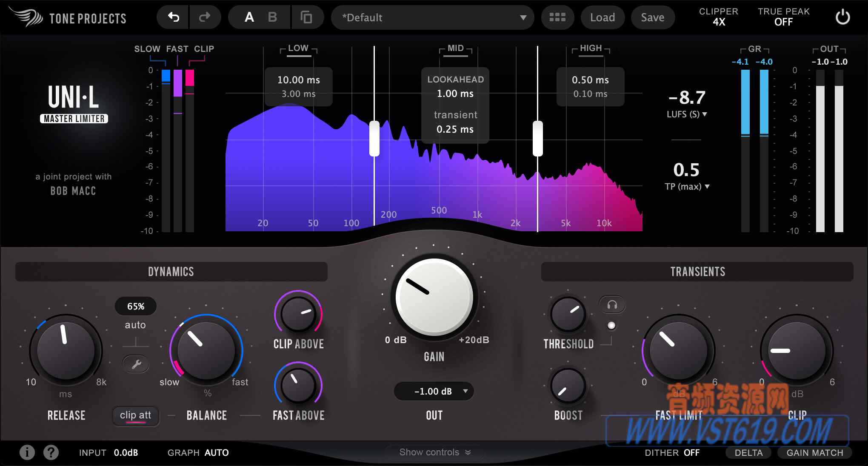Click the LOOKAHEAD 1.00 ms value
This screenshot has width=868, height=466.
(x=455, y=94)
